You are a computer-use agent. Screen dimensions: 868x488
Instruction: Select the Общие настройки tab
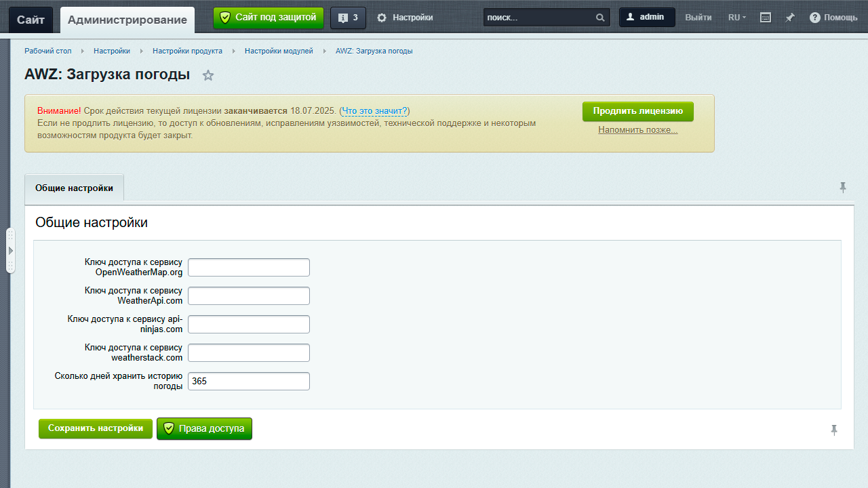[x=75, y=188]
